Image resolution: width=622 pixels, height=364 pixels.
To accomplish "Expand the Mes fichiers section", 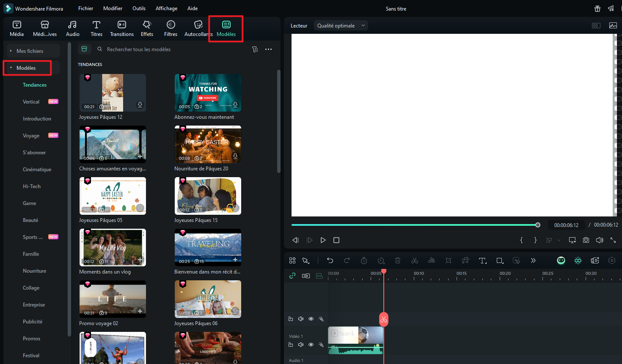I will coord(30,51).
